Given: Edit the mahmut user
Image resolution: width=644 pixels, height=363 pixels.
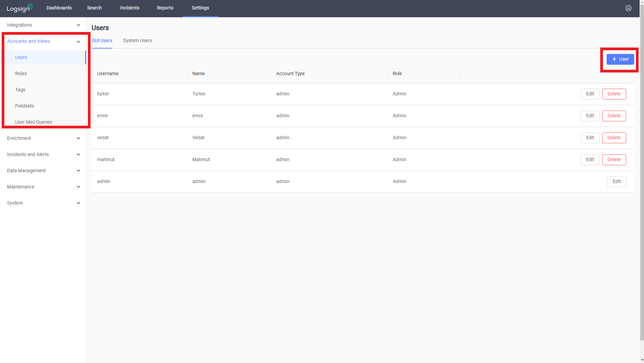Looking at the screenshot, I should (590, 160).
